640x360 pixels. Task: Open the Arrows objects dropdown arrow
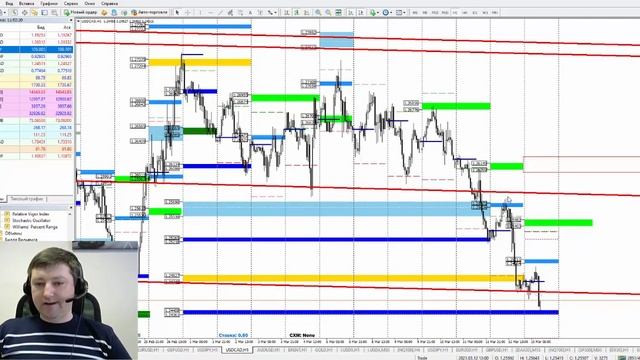pos(276,13)
